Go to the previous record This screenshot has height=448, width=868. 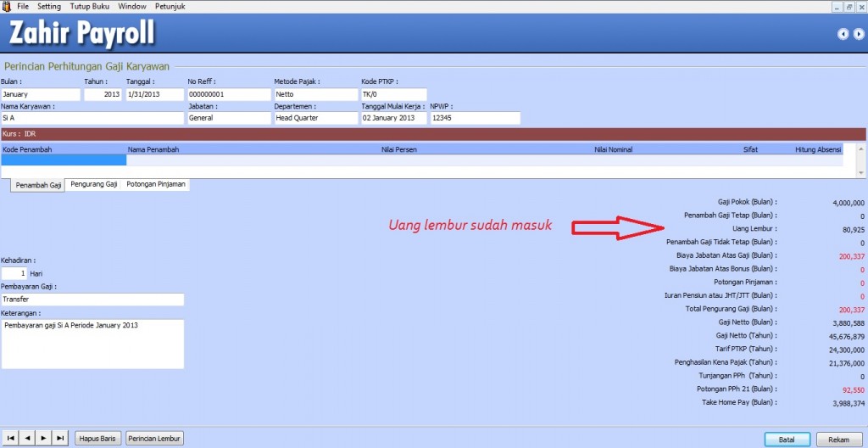[27, 439]
